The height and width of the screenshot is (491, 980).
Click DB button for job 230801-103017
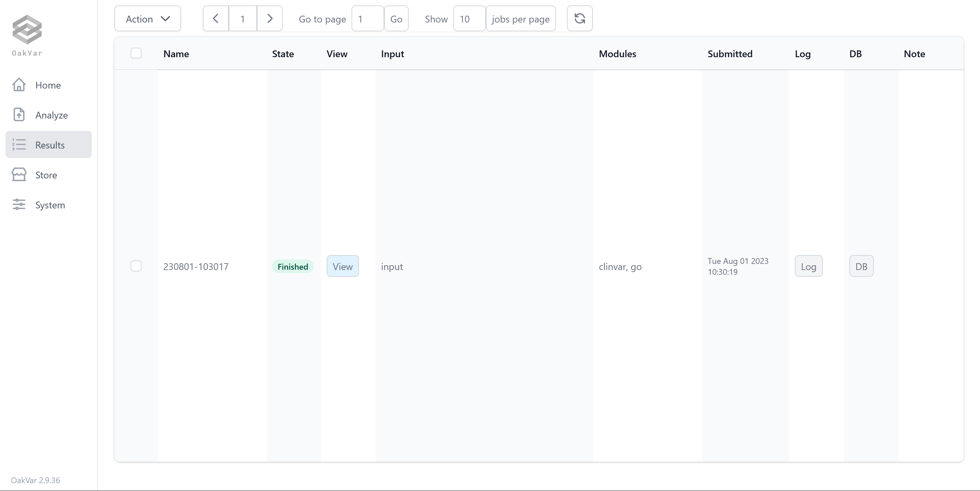point(861,266)
